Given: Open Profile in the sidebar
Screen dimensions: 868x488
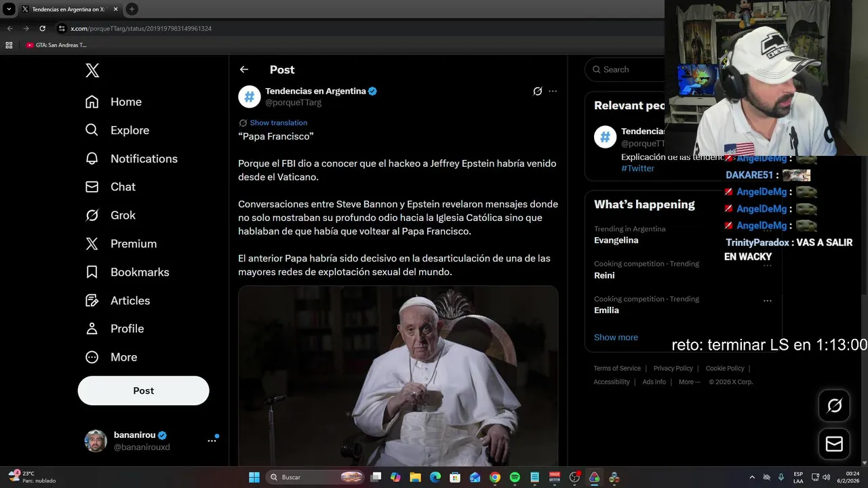Looking at the screenshot, I should [x=114, y=328].
